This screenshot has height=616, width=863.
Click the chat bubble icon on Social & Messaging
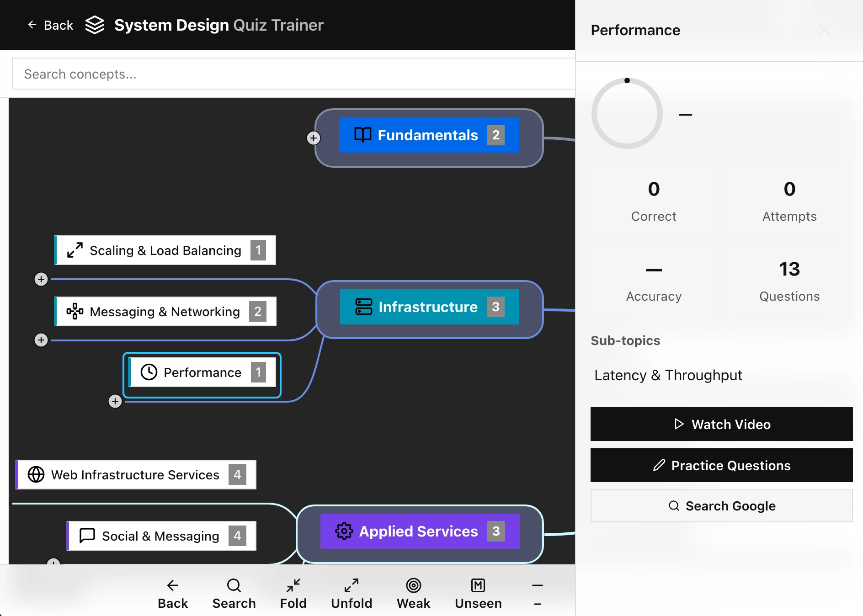pyautogui.click(x=86, y=536)
